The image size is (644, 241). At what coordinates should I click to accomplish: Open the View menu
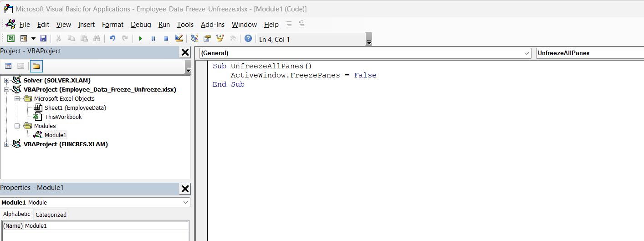pyautogui.click(x=64, y=25)
